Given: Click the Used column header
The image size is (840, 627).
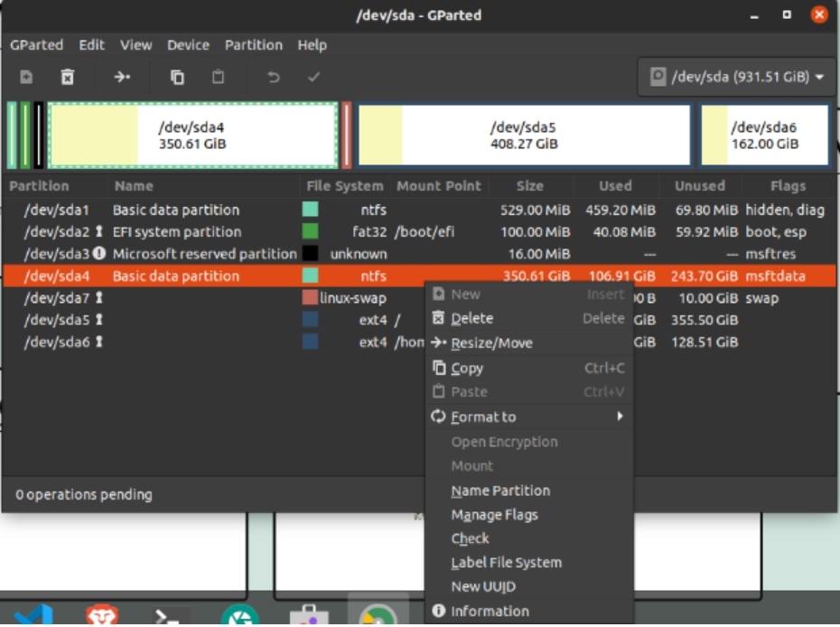Looking at the screenshot, I should pos(615,186).
